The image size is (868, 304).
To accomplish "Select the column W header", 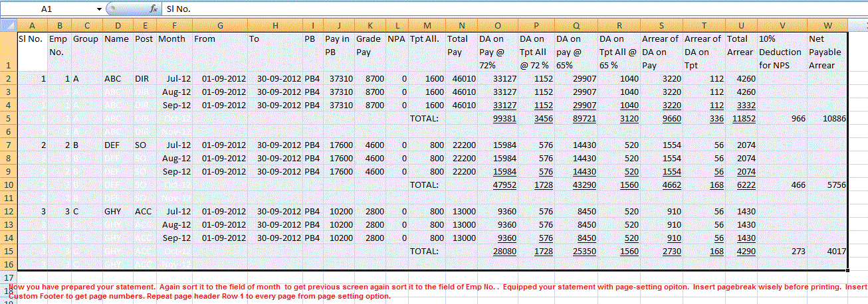I will pyautogui.click(x=827, y=25).
